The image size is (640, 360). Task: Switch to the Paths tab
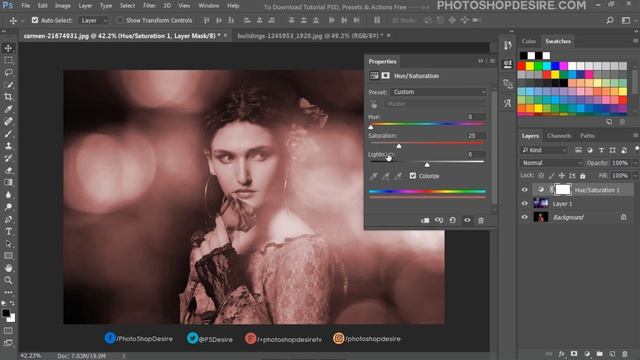point(587,136)
